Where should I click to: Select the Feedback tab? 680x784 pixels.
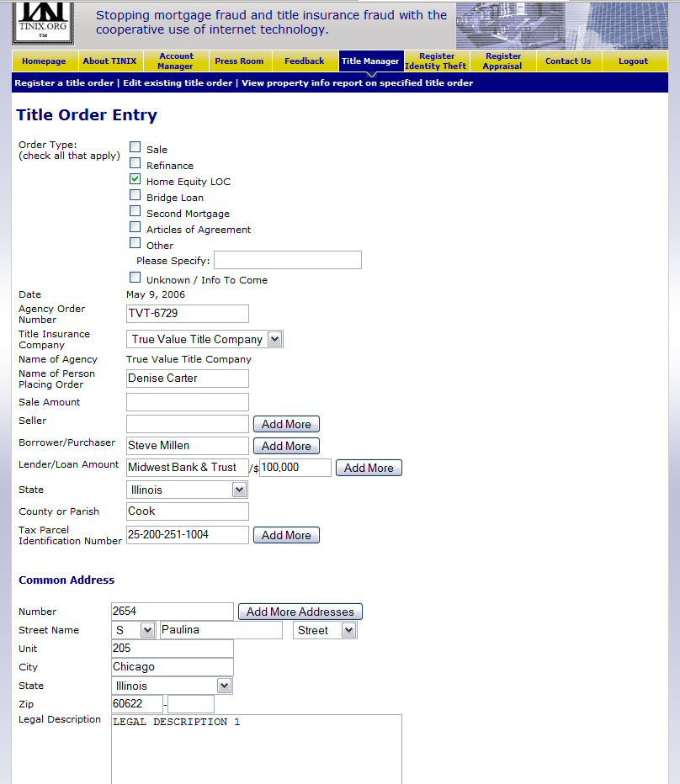[x=304, y=61]
